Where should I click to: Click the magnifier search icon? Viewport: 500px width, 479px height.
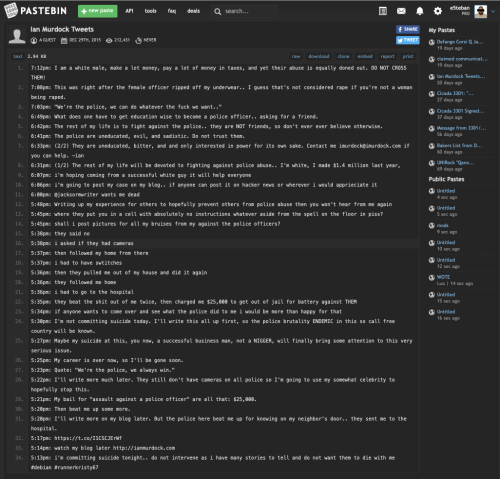click(217, 12)
